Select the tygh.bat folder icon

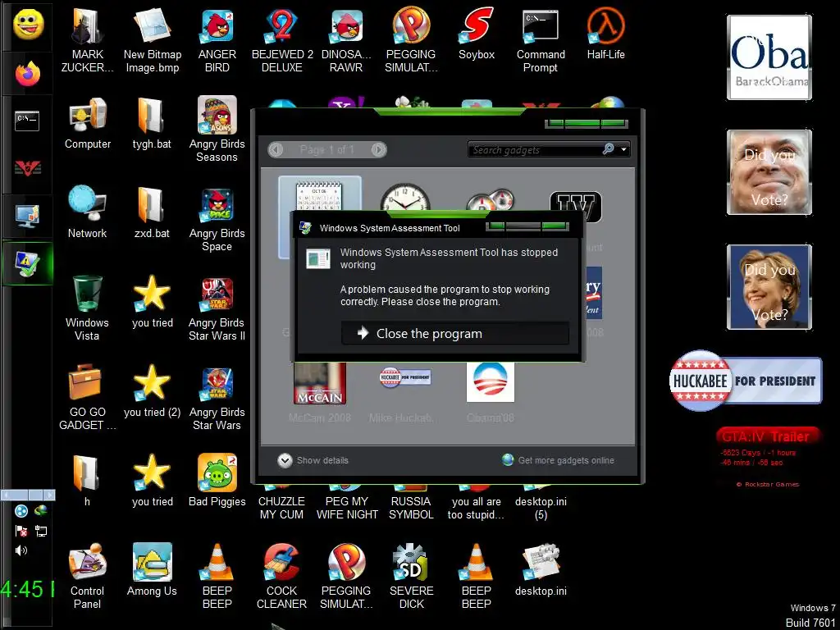pos(152,124)
